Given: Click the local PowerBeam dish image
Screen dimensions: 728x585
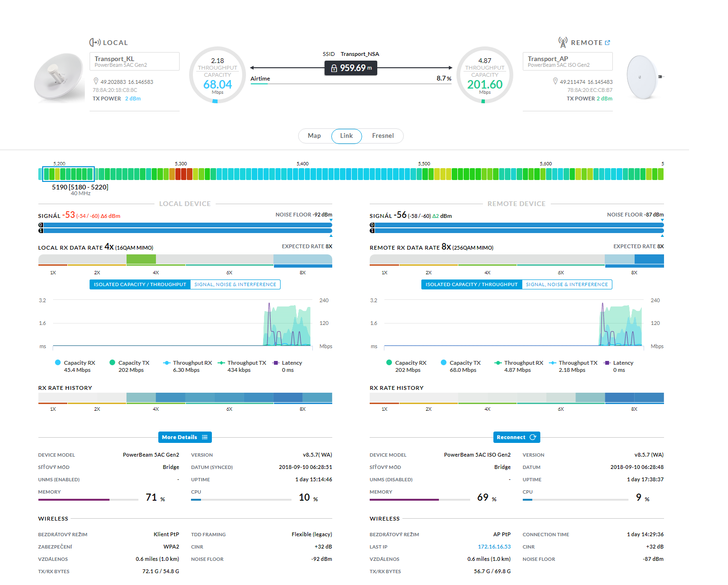Looking at the screenshot, I should coord(60,78).
